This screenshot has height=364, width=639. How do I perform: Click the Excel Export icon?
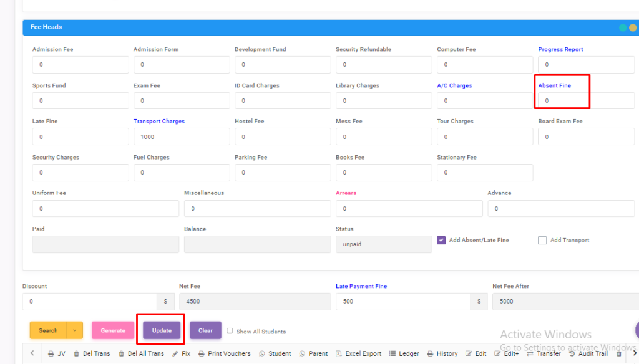(x=339, y=353)
